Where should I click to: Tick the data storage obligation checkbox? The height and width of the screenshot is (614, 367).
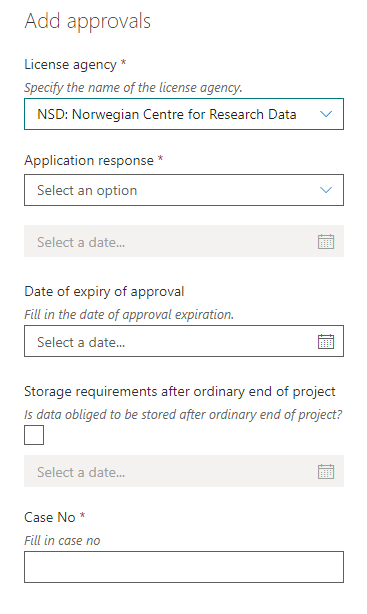tap(34, 435)
